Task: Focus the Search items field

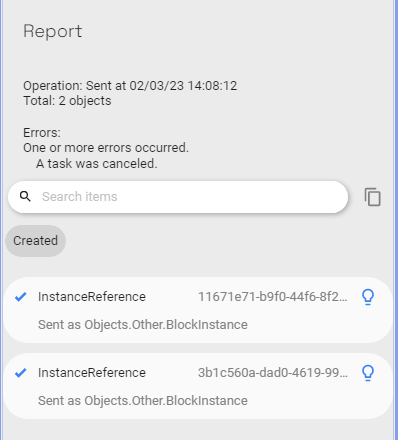Action: (x=178, y=197)
